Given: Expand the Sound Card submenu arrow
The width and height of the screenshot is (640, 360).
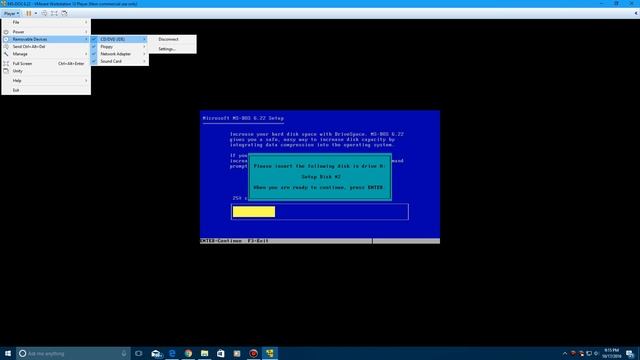Looking at the screenshot, I should 144,61.
